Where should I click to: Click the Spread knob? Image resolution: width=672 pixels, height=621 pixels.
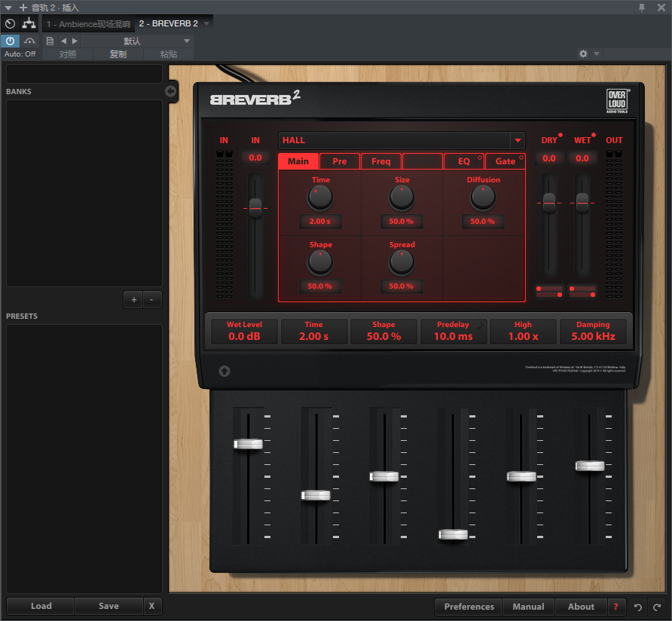click(402, 262)
